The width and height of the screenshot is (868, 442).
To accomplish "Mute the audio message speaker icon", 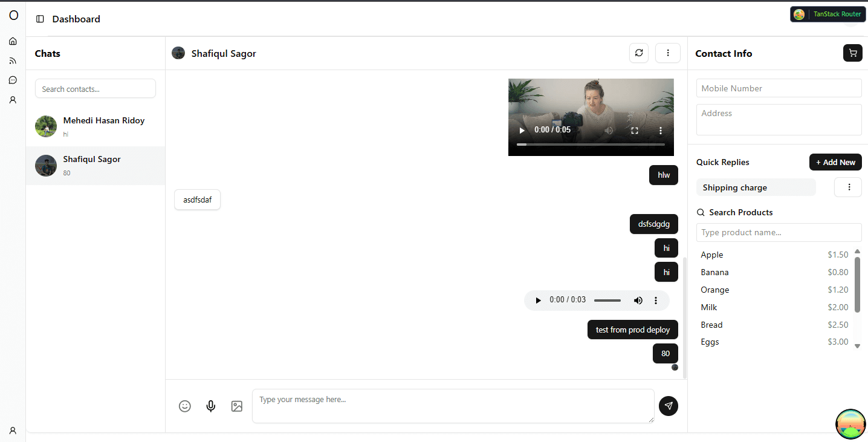I will coord(638,301).
